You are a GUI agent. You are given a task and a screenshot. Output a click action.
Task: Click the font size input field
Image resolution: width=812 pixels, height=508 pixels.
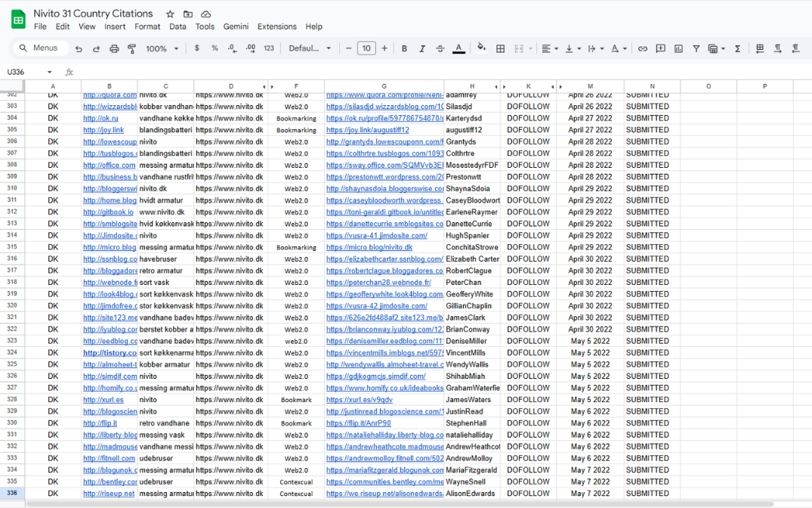366,48
